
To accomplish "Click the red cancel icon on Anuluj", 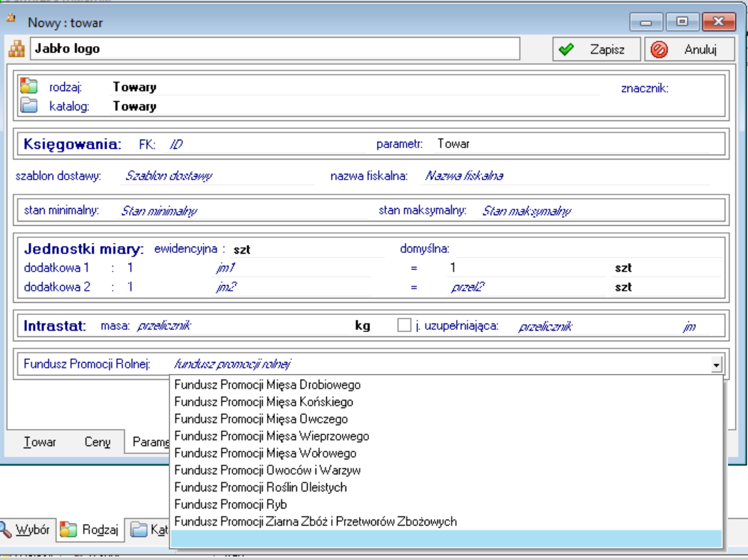I will pyautogui.click(x=659, y=49).
